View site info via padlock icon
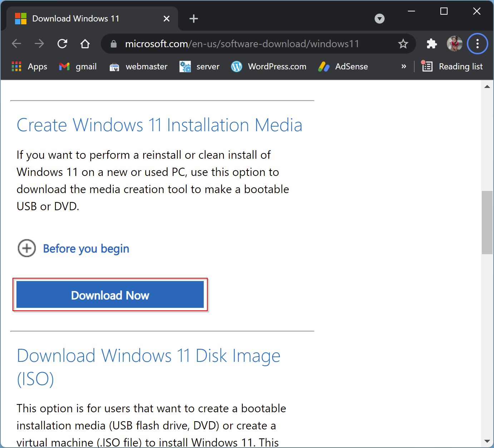 click(x=114, y=44)
